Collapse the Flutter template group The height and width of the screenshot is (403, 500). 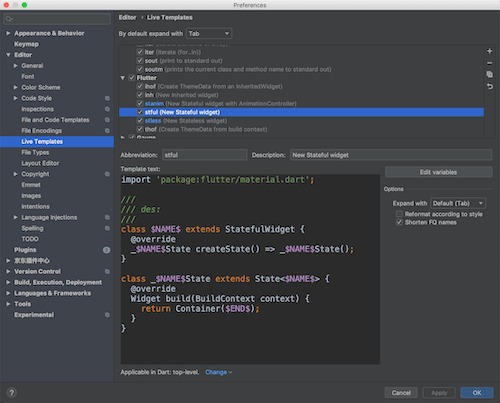pos(123,78)
